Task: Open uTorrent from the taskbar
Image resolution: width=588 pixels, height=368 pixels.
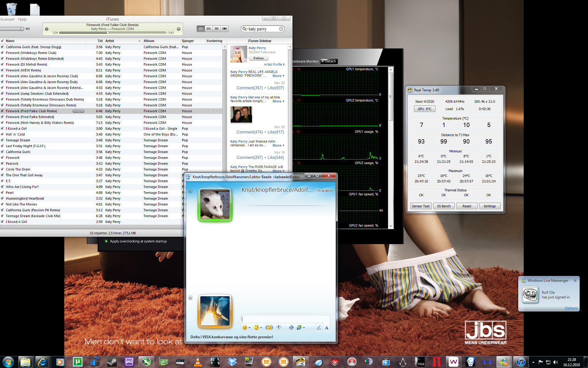Action: pos(78,362)
